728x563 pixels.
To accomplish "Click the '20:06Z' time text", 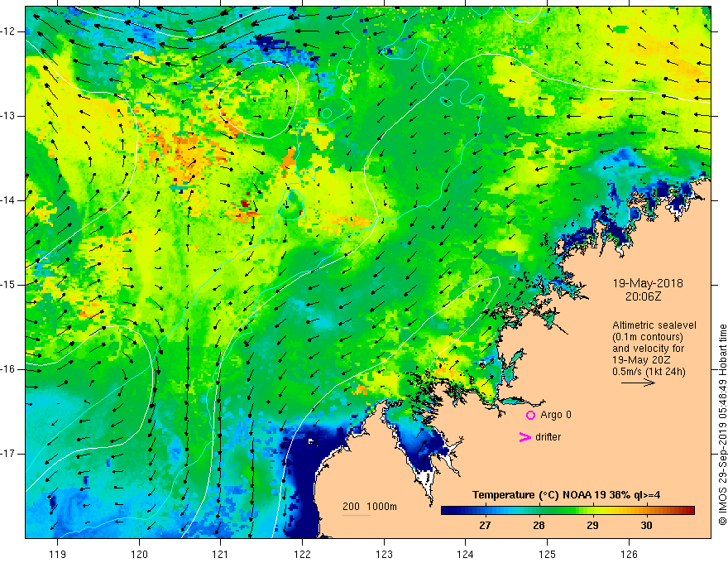I will point(643,296).
